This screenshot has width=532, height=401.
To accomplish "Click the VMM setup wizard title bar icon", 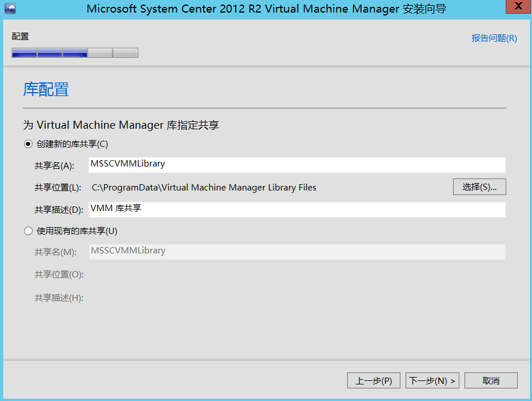I will pyautogui.click(x=10, y=8).
